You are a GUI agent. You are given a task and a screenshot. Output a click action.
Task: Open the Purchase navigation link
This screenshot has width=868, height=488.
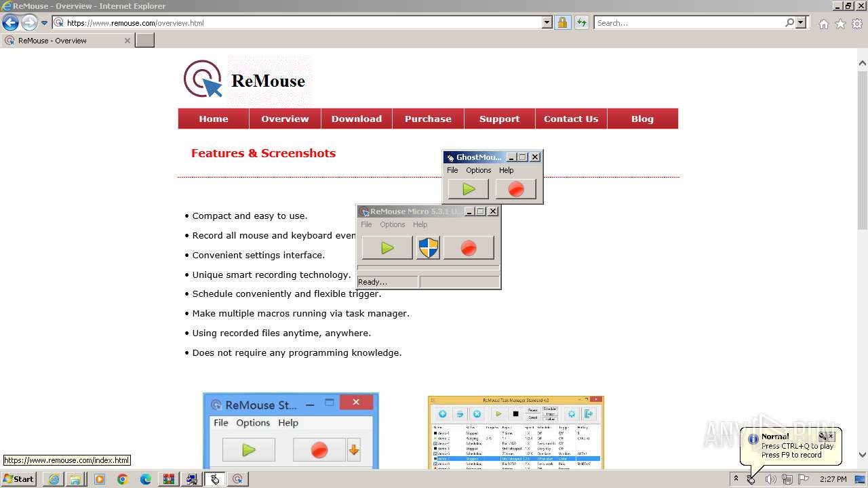pyautogui.click(x=428, y=119)
